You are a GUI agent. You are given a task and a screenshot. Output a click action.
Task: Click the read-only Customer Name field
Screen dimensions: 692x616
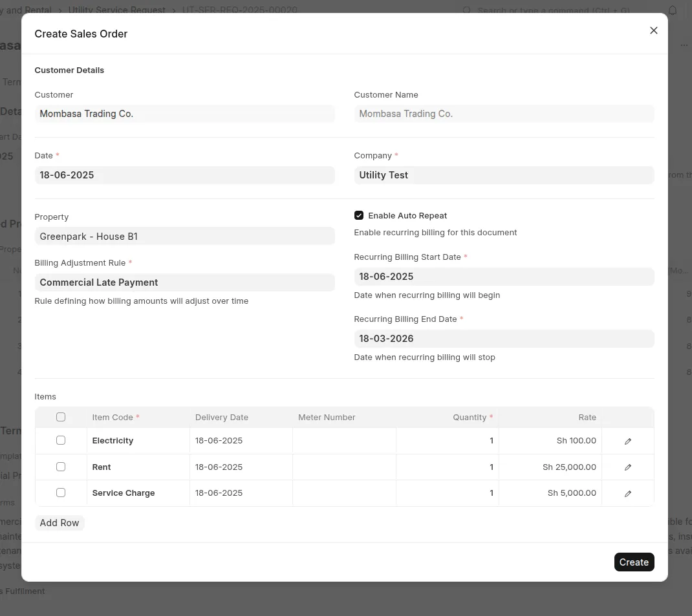click(504, 114)
